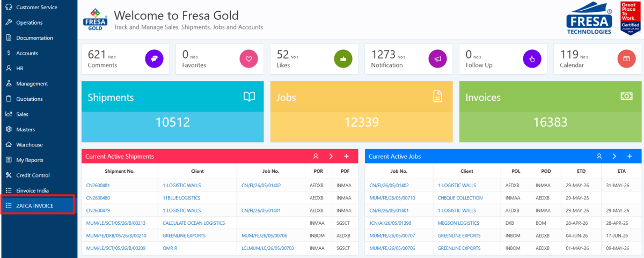The width and height of the screenshot is (644, 258).
Task: Click the Masters gear icon
Action: tap(9, 129)
